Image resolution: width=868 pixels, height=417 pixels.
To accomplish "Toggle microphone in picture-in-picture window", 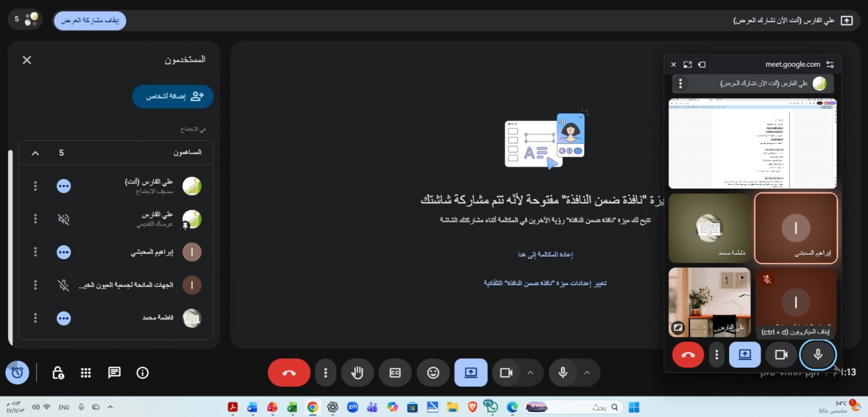I will [x=818, y=355].
